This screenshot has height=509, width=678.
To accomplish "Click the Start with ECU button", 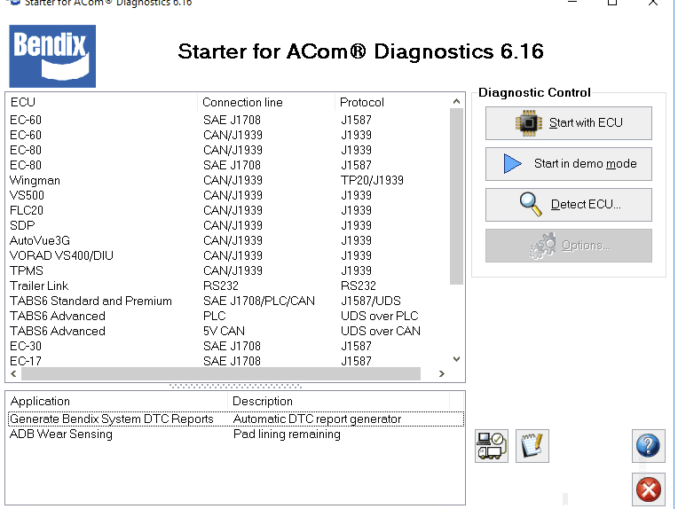I will (x=568, y=123).
